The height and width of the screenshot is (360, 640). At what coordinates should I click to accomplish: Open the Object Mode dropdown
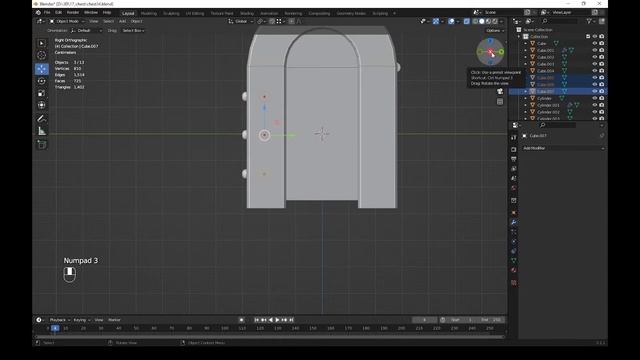tap(67, 21)
